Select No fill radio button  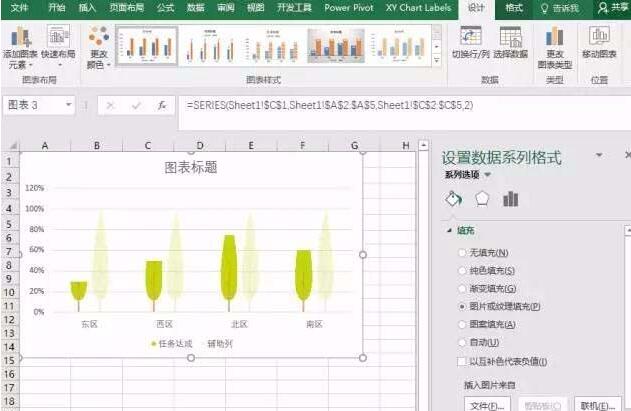tap(462, 253)
